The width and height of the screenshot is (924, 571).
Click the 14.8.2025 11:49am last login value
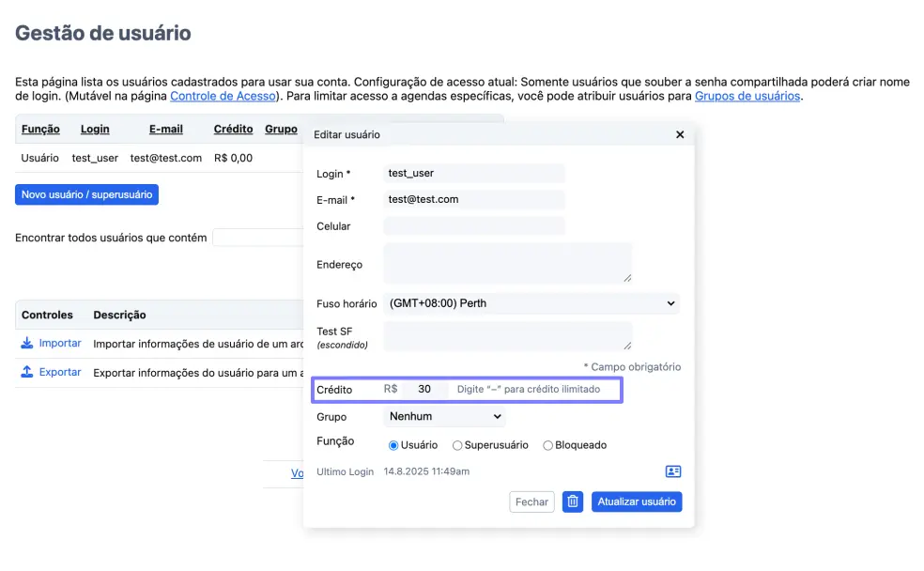click(x=426, y=471)
